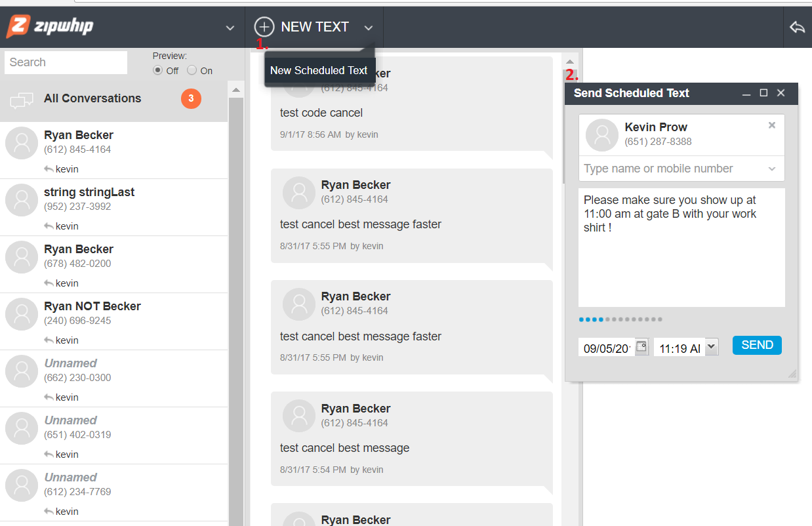Open string stringLast conversation
The height and width of the screenshot is (526, 812).
coord(113,207)
